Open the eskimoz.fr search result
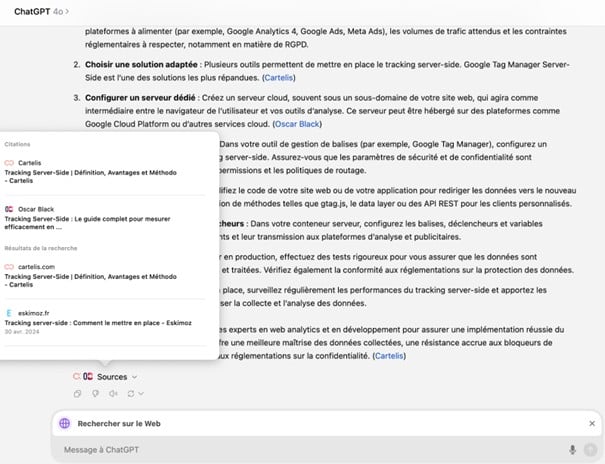 pos(104,322)
